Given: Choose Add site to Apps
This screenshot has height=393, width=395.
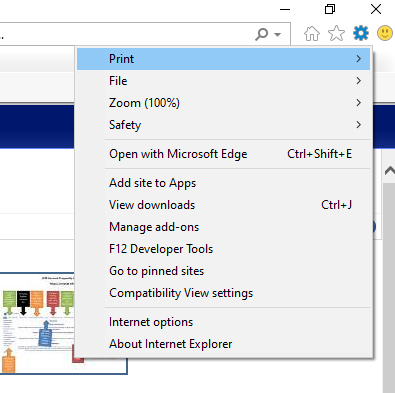Looking at the screenshot, I should click(x=223, y=183).
